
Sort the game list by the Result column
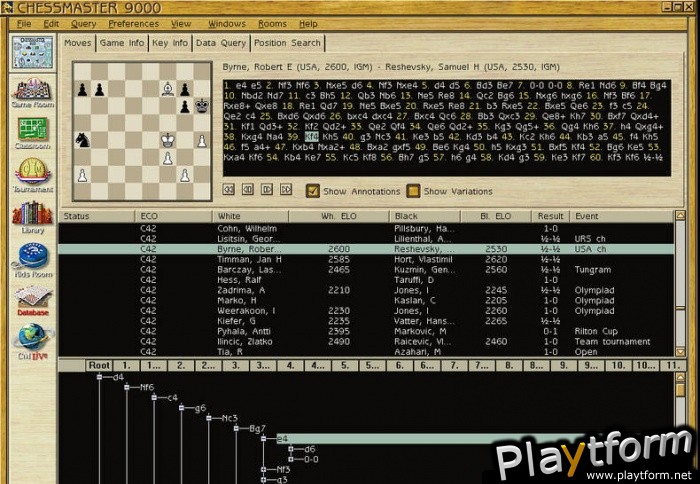550,216
